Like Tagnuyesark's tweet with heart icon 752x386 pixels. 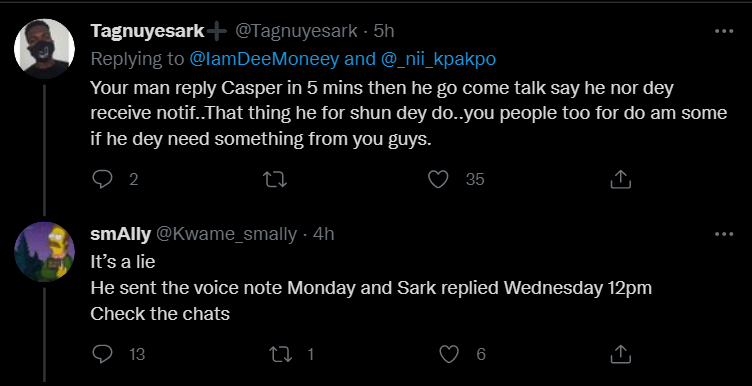click(x=438, y=179)
